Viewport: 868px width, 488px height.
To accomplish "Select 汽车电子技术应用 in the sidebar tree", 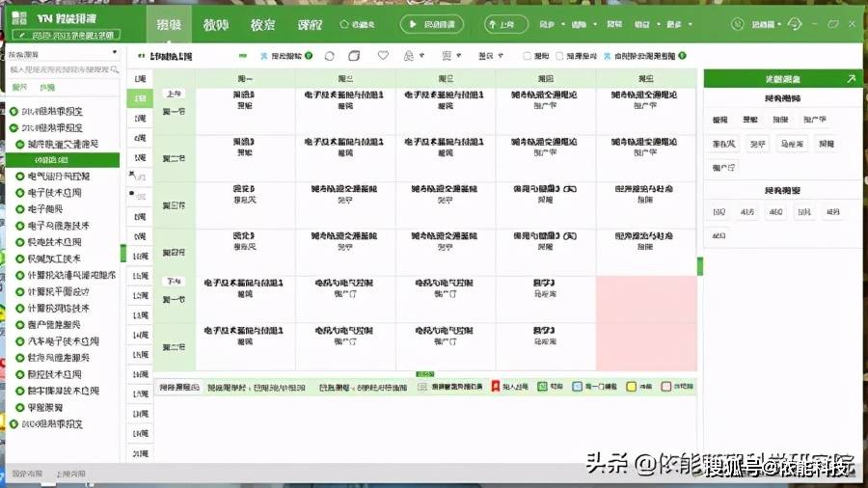I will tap(63, 341).
